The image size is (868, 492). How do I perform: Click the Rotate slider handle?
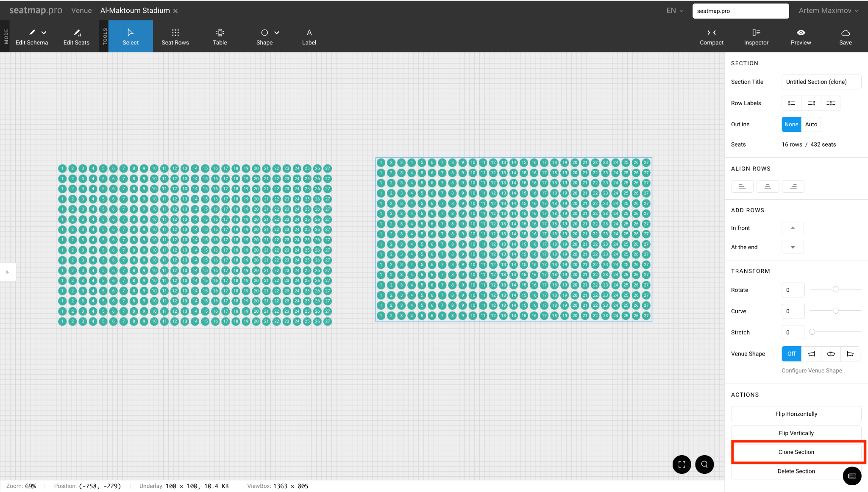click(x=835, y=289)
